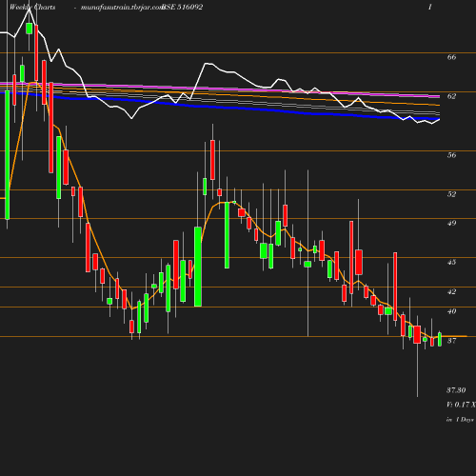Click the "in 1 Days" text
The image size is (476, 476).
pyautogui.click(x=460, y=420)
